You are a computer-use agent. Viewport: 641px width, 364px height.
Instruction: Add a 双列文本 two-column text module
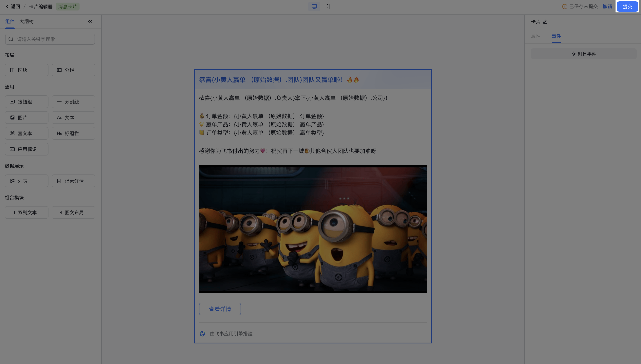pos(27,212)
